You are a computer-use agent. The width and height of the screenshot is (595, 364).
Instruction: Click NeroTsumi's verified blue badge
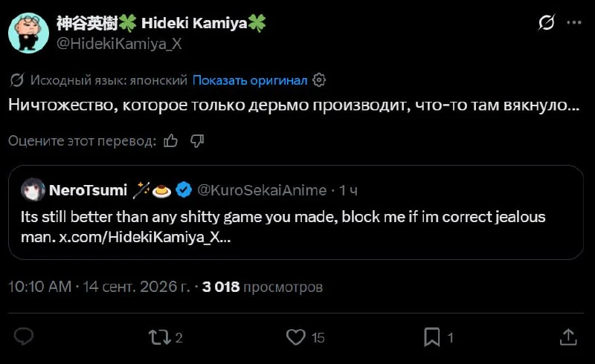184,190
